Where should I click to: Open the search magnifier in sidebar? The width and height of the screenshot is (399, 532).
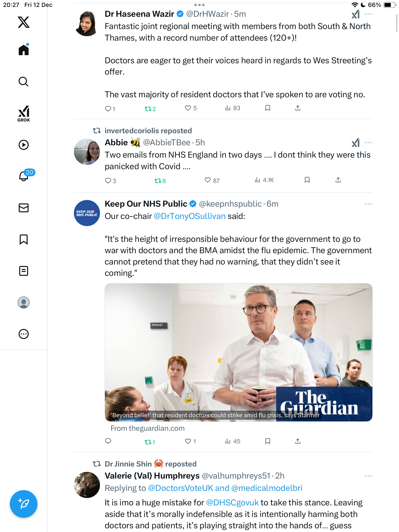[x=24, y=82]
